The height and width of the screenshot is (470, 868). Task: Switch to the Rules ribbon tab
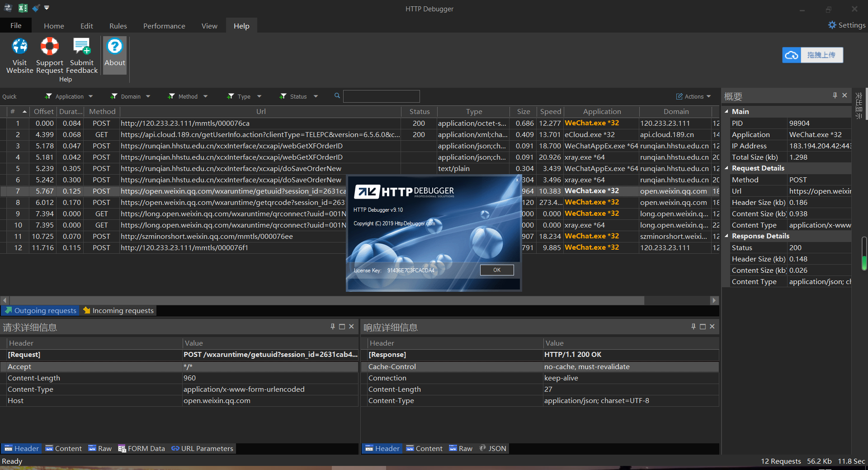click(x=118, y=26)
